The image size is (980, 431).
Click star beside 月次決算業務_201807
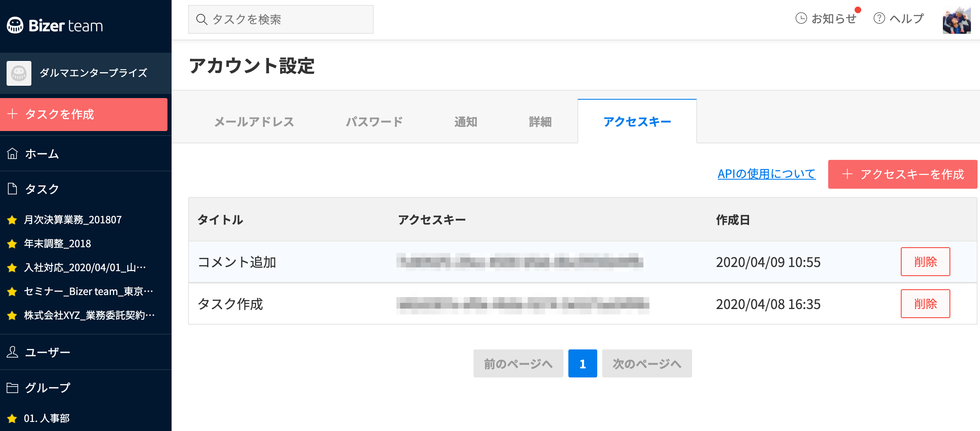pos(12,220)
